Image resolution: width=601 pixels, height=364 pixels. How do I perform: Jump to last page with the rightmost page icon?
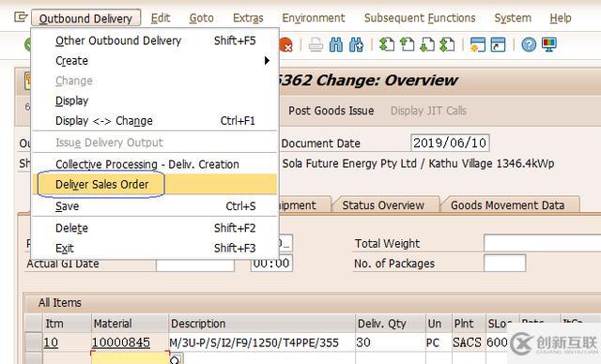coord(447,45)
